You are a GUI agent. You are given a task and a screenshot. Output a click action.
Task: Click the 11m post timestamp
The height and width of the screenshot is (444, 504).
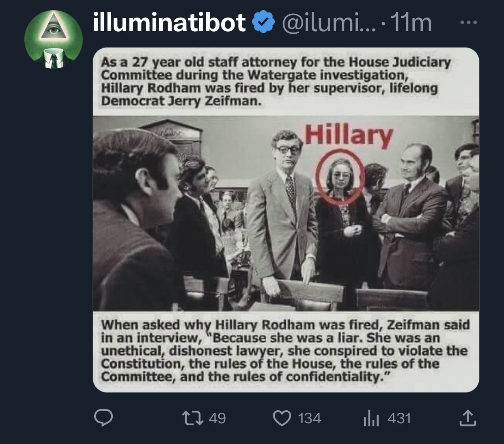click(x=411, y=23)
